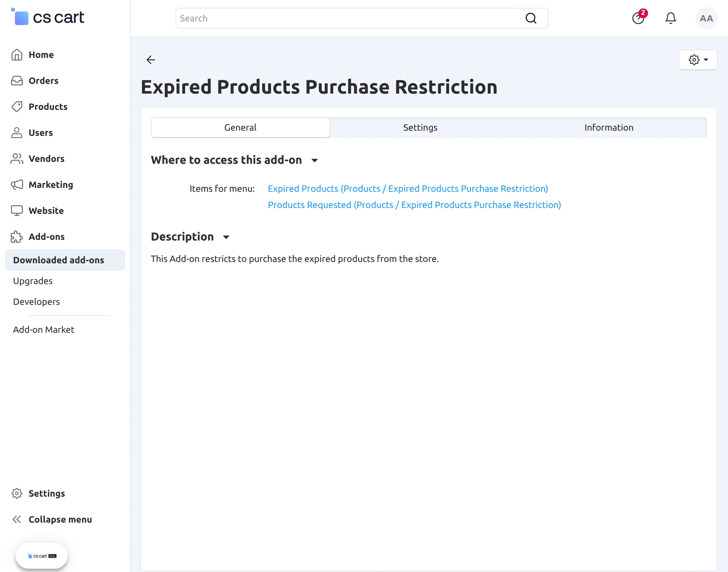Click the Vendors people icon

(17, 159)
